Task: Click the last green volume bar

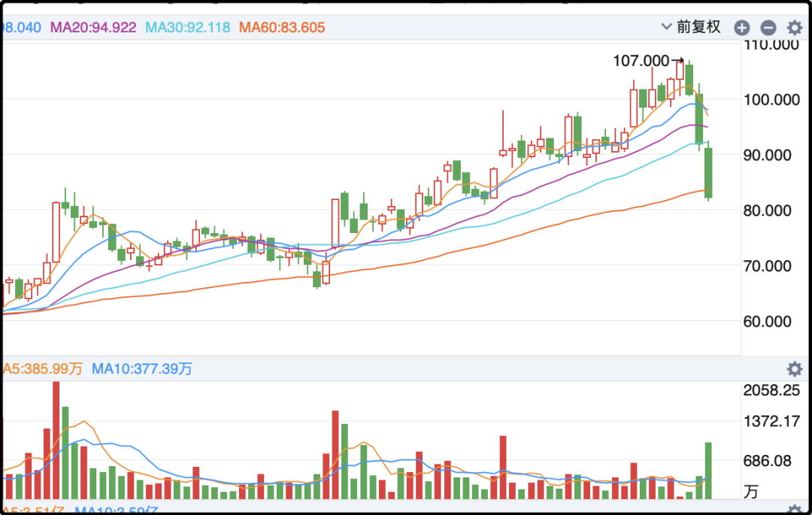Action: pos(708,471)
